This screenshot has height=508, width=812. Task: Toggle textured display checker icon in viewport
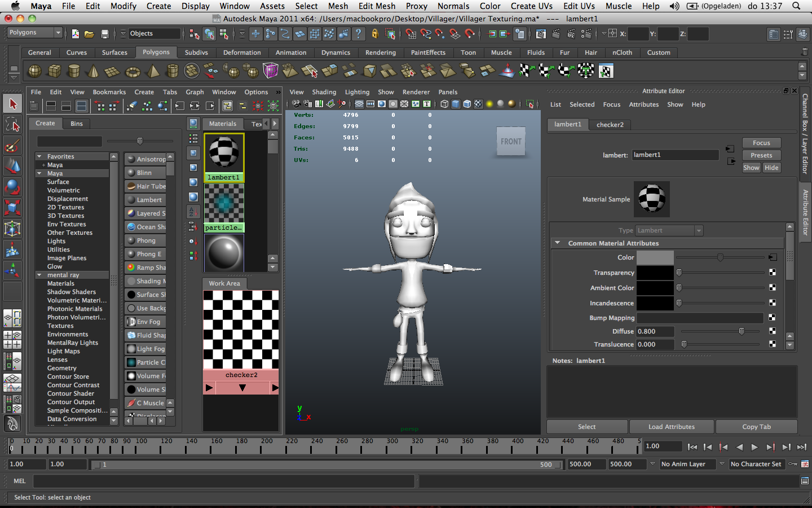[x=478, y=104]
